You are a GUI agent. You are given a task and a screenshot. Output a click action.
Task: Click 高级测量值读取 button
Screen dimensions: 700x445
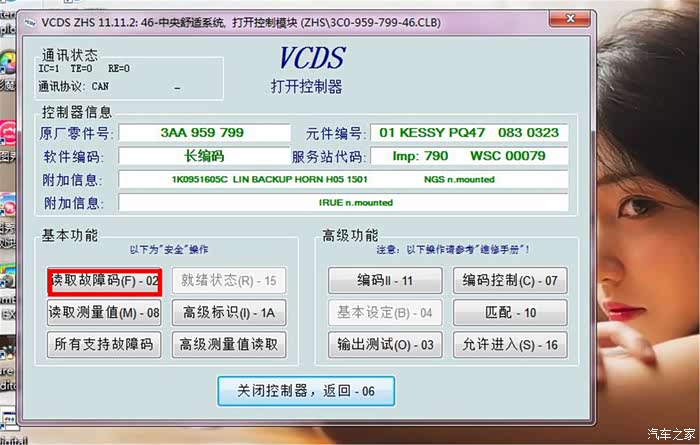point(229,345)
